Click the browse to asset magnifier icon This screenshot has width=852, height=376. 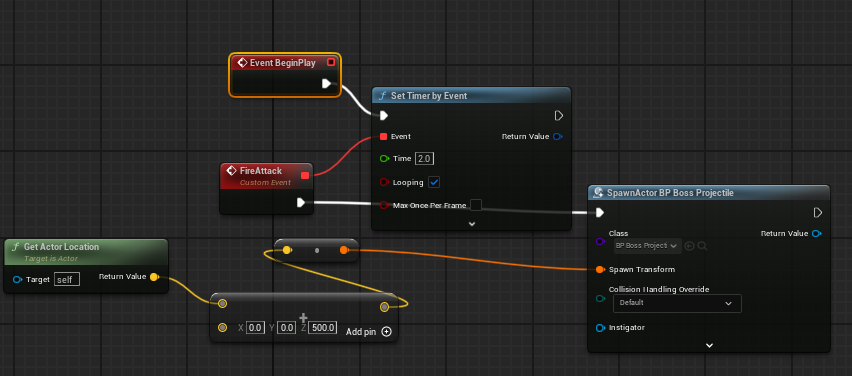[x=702, y=246]
